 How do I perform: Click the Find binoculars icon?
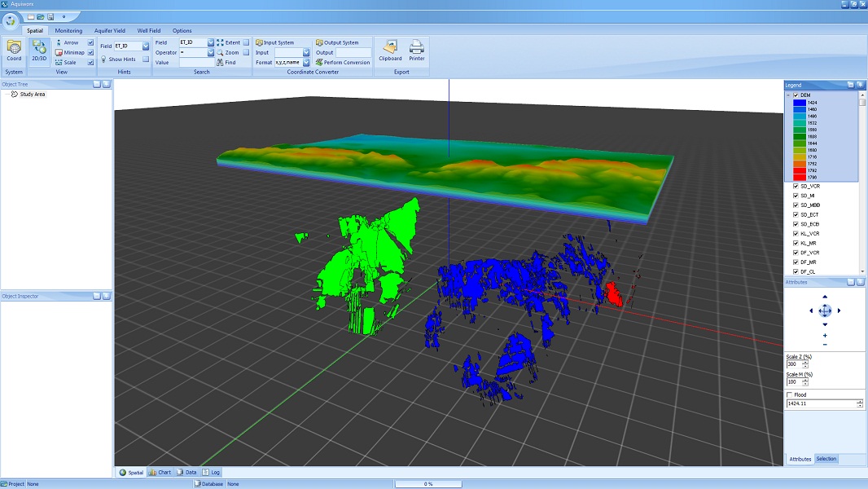click(x=221, y=63)
